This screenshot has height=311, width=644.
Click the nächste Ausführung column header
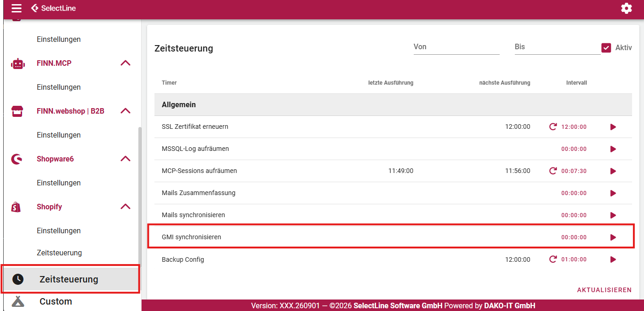(x=505, y=83)
